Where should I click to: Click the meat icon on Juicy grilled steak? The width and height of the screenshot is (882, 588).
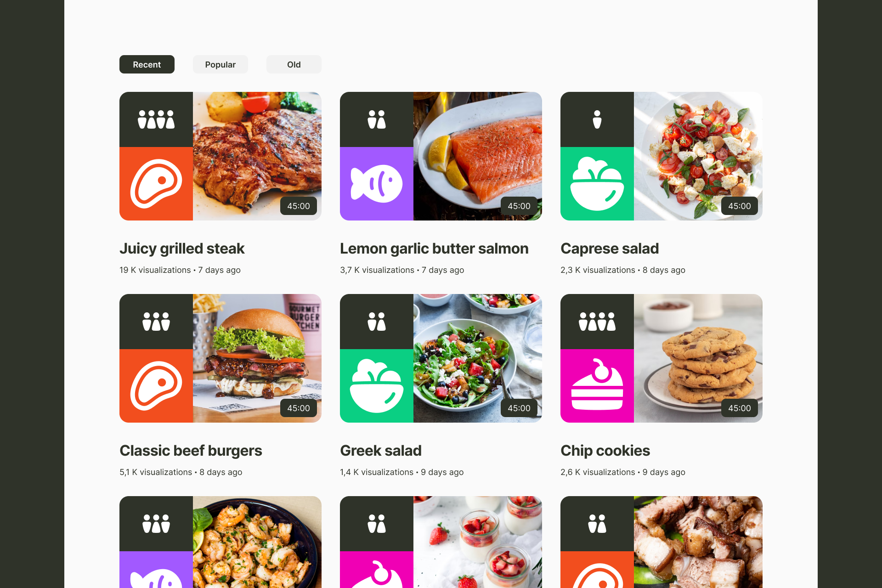click(x=156, y=184)
